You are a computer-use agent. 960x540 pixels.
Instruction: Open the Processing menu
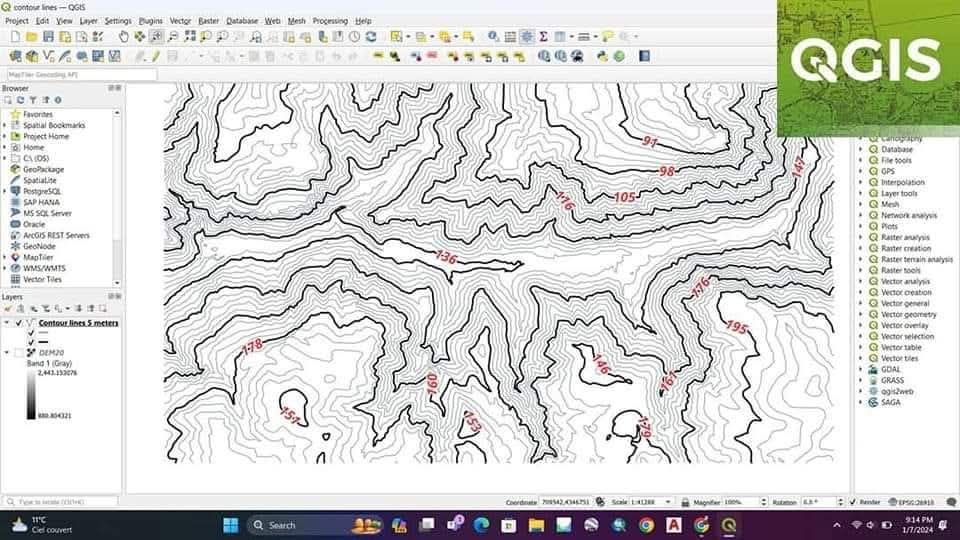330,21
